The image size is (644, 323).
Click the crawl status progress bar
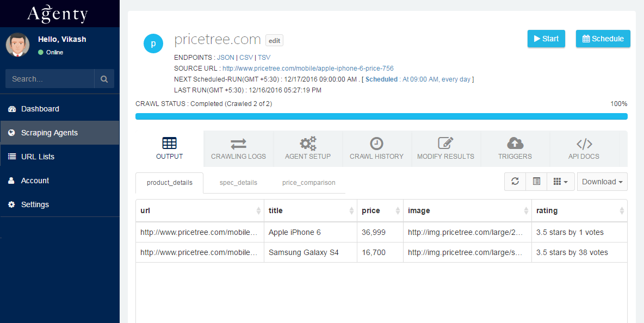(381, 116)
